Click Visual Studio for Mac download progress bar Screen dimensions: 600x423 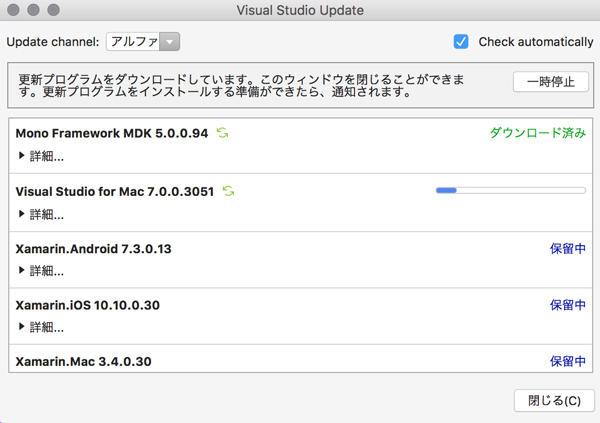pos(511,190)
